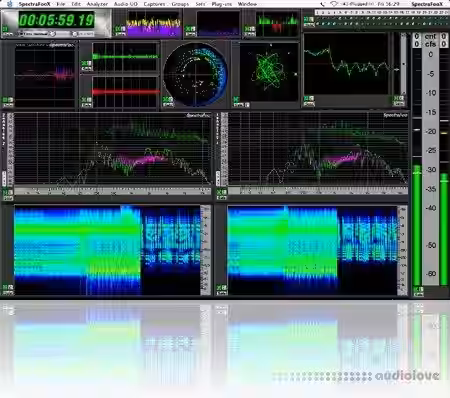The width and height of the screenshot is (450, 398).
Task: Open transfer function left gray parameters button
Action: (x=310, y=104)
